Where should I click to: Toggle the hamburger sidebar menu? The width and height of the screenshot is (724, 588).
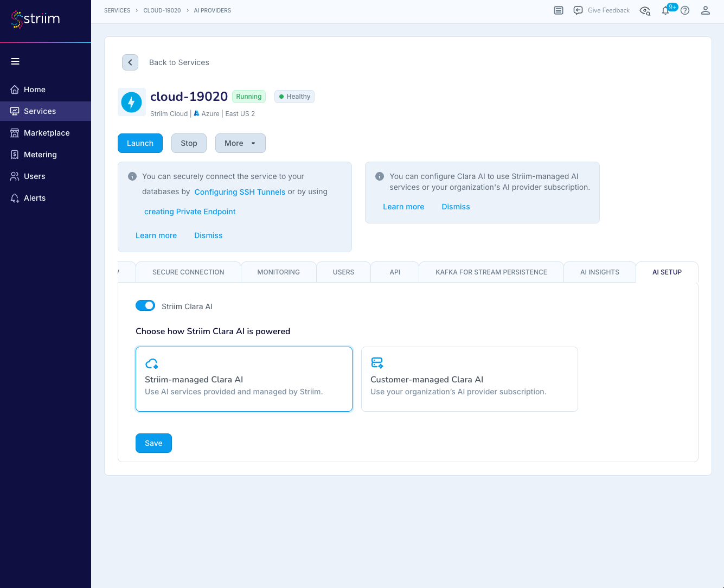[x=15, y=61]
